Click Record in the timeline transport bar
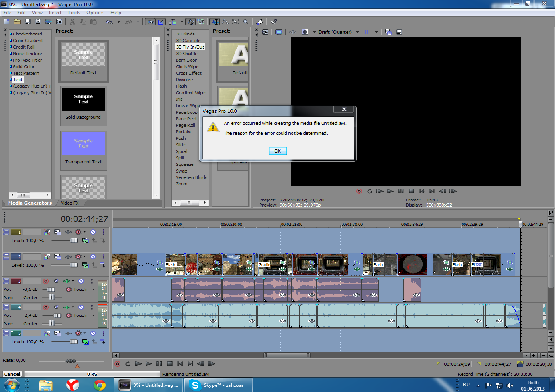This screenshot has height=392, width=555. click(x=117, y=364)
